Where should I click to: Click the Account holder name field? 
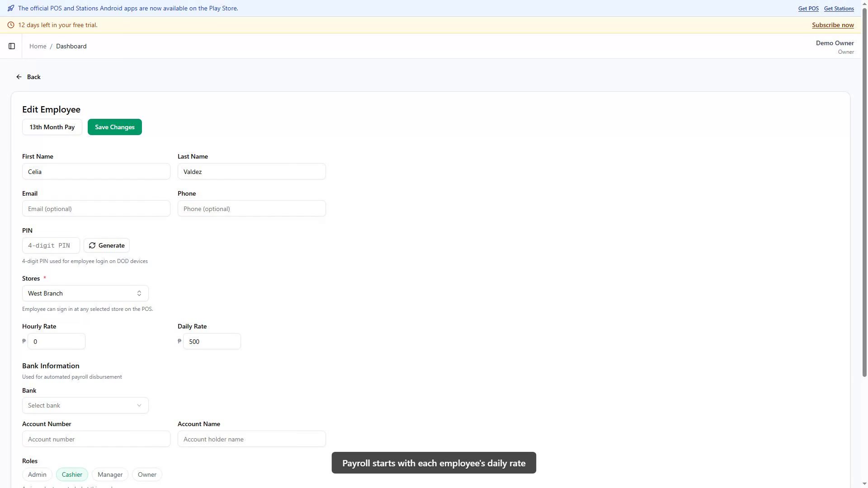(x=252, y=439)
